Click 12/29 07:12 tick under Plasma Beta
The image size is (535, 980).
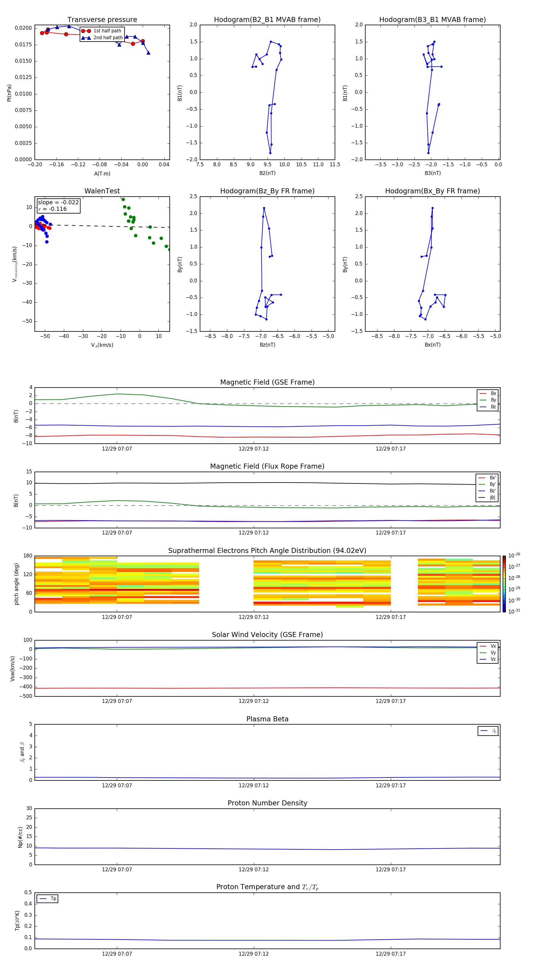(254, 785)
